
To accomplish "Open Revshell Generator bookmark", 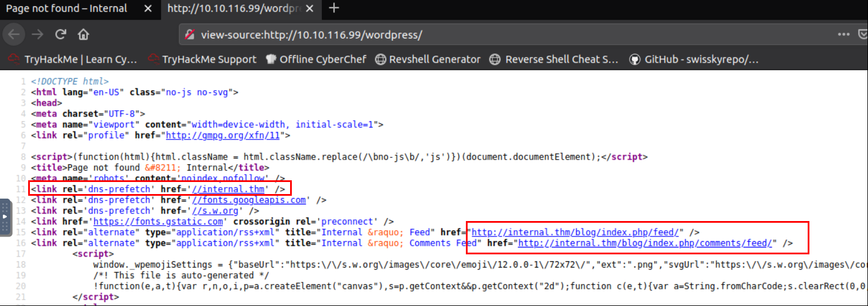I will click(428, 59).
